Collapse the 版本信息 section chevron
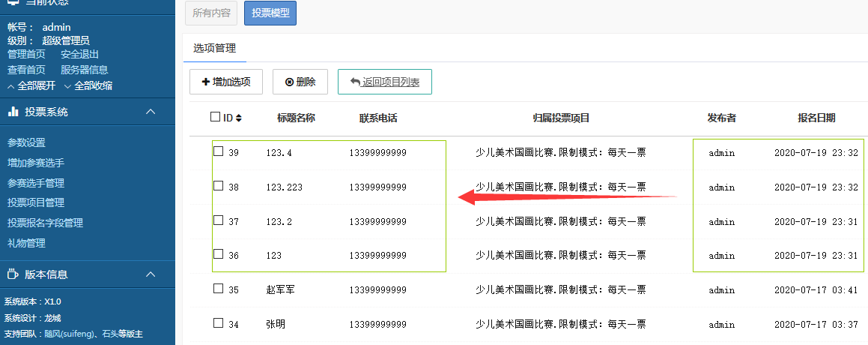868x345 pixels. tap(151, 274)
